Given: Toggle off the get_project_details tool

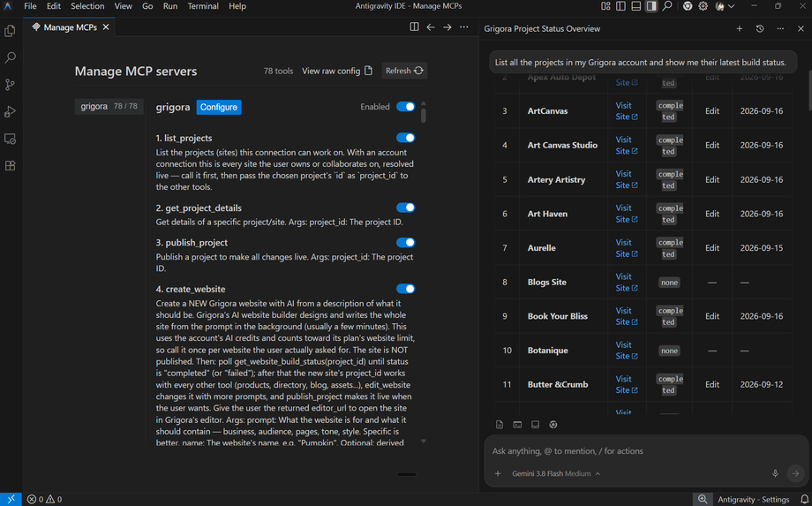Looking at the screenshot, I should 405,208.
